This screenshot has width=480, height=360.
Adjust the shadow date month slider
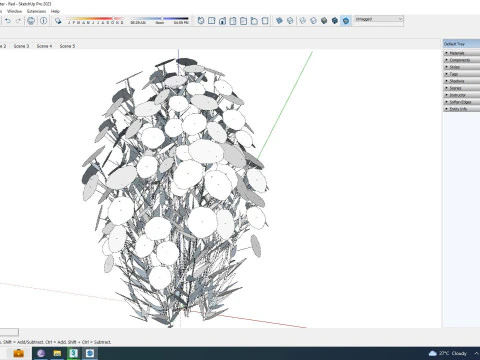click(x=95, y=19)
